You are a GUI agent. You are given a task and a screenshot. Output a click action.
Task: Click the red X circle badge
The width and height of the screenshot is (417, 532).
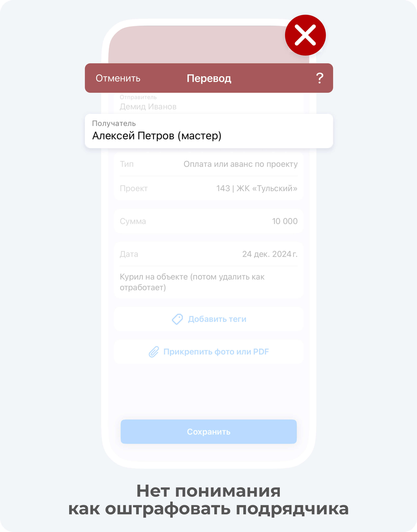click(x=305, y=35)
